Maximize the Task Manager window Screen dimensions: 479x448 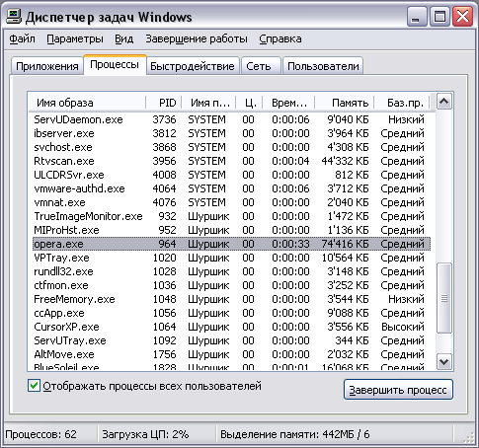coord(439,17)
